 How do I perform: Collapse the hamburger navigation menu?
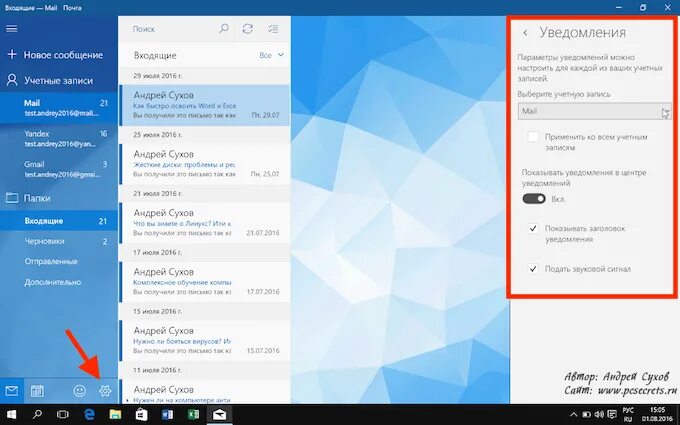click(12, 29)
